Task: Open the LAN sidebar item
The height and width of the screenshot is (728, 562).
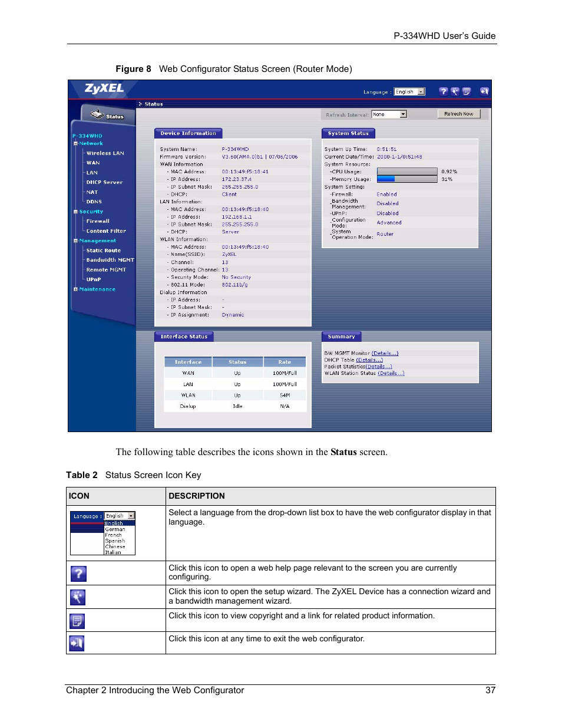Action: click(x=92, y=173)
